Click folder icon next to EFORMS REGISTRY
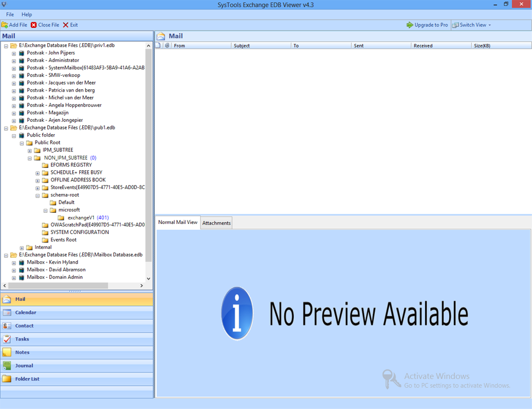This screenshot has height=409, width=532. (45, 165)
